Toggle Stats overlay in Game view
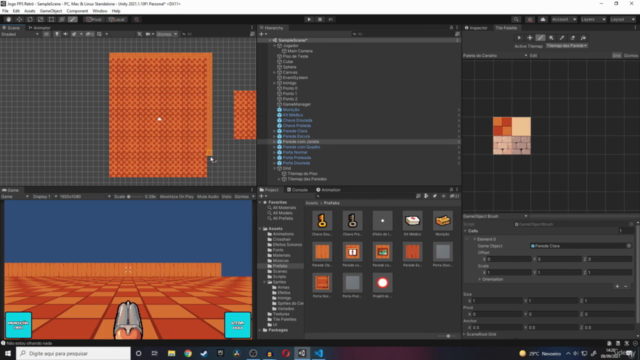This screenshot has width=640, height=360. [226, 197]
